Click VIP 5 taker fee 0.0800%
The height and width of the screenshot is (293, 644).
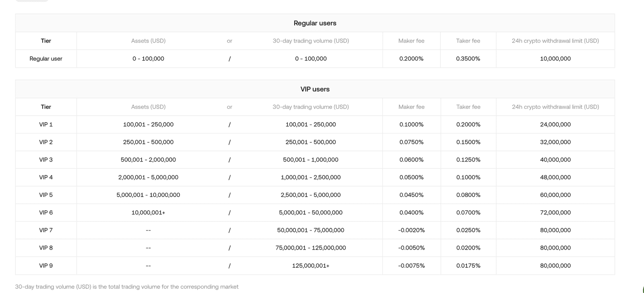click(x=468, y=195)
